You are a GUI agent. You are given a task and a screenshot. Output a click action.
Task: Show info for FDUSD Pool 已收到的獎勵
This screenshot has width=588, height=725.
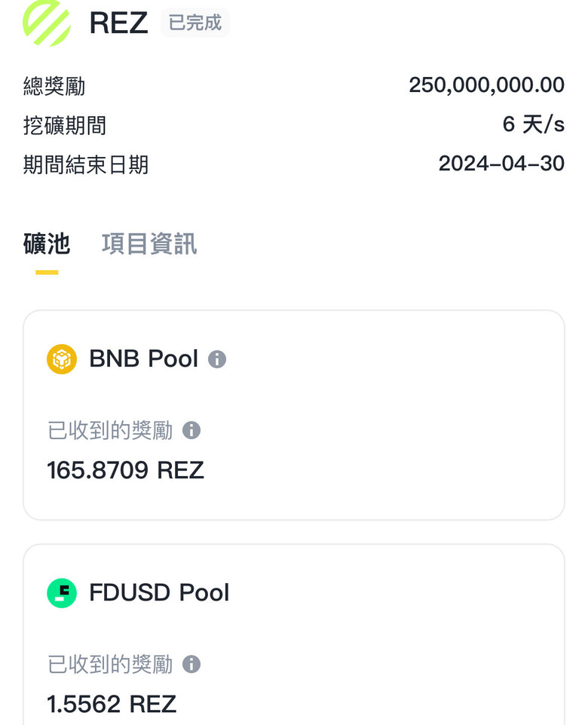tap(191, 664)
